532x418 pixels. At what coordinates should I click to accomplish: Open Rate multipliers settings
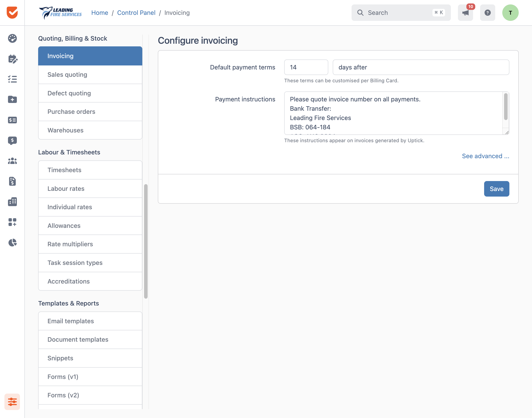tap(90, 244)
